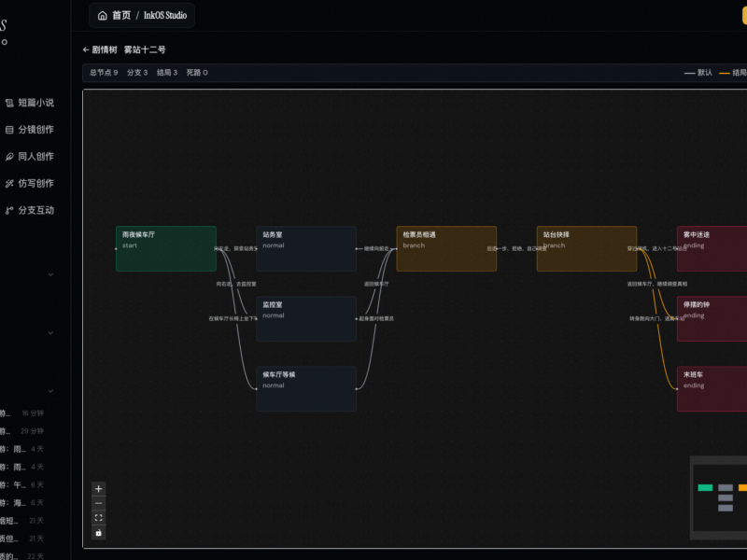This screenshot has height=560, width=747.
Task: Click the edge label 返回候车厅，继续调查真相
Action: (657, 284)
